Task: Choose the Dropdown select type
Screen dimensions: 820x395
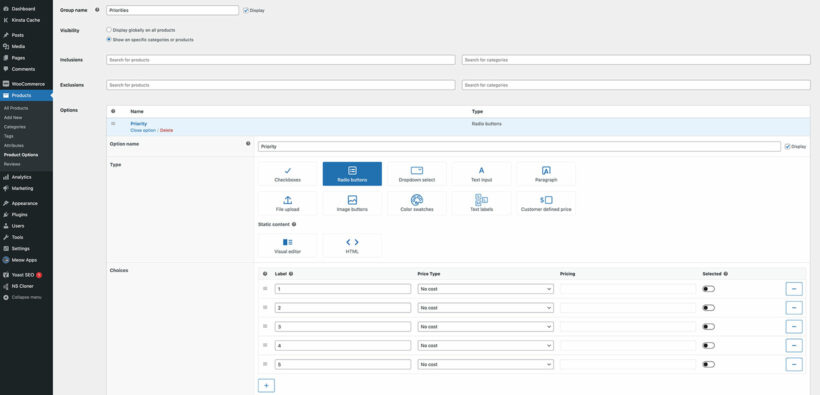Action: pyautogui.click(x=417, y=174)
